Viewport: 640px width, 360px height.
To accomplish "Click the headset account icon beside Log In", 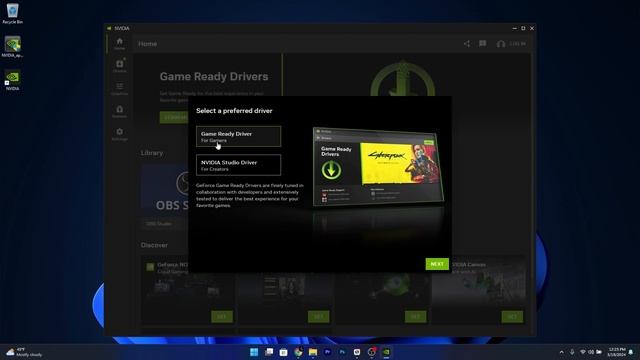I will [501, 44].
